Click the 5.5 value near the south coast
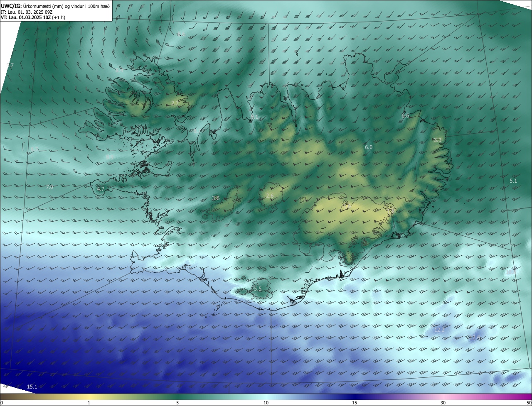This screenshot has width=532, height=406. pyautogui.click(x=258, y=289)
